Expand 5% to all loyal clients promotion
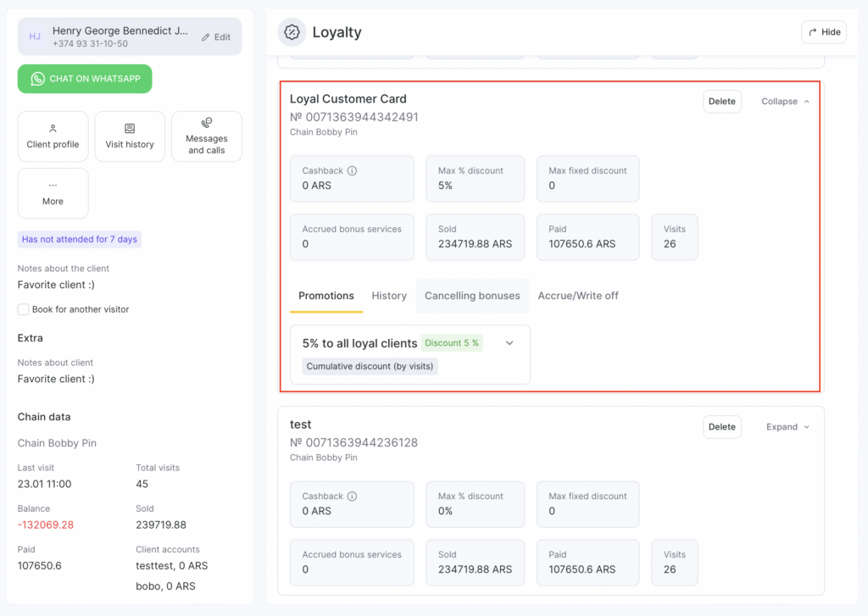Viewport: 868px width, 616px height. tap(509, 343)
